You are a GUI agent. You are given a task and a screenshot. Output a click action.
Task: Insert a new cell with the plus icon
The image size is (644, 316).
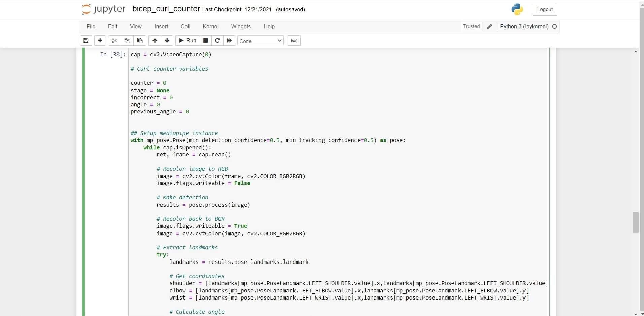[x=100, y=40]
